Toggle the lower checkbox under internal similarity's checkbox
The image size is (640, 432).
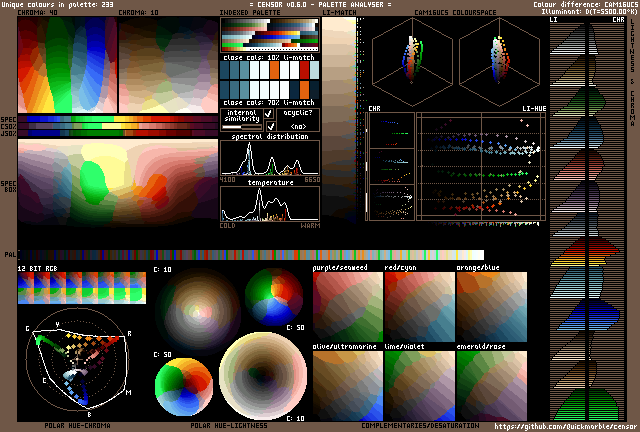click(x=268, y=127)
